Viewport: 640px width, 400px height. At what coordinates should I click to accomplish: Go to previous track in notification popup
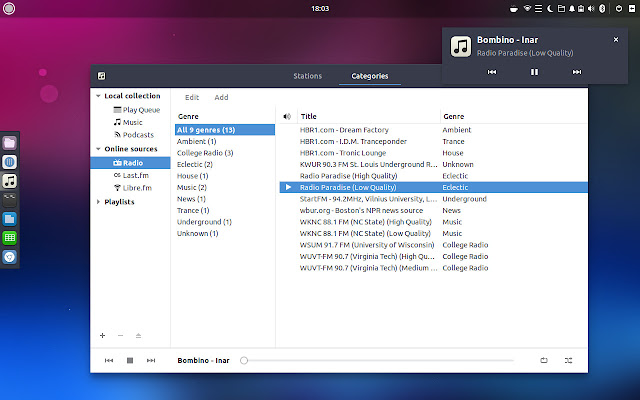pos(492,72)
